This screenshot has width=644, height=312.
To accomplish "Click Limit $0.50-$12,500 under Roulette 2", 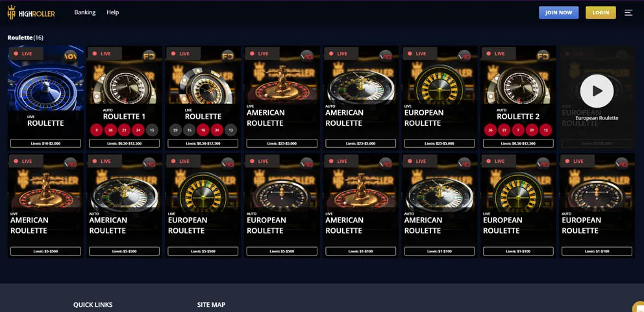I will [x=518, y=143].
